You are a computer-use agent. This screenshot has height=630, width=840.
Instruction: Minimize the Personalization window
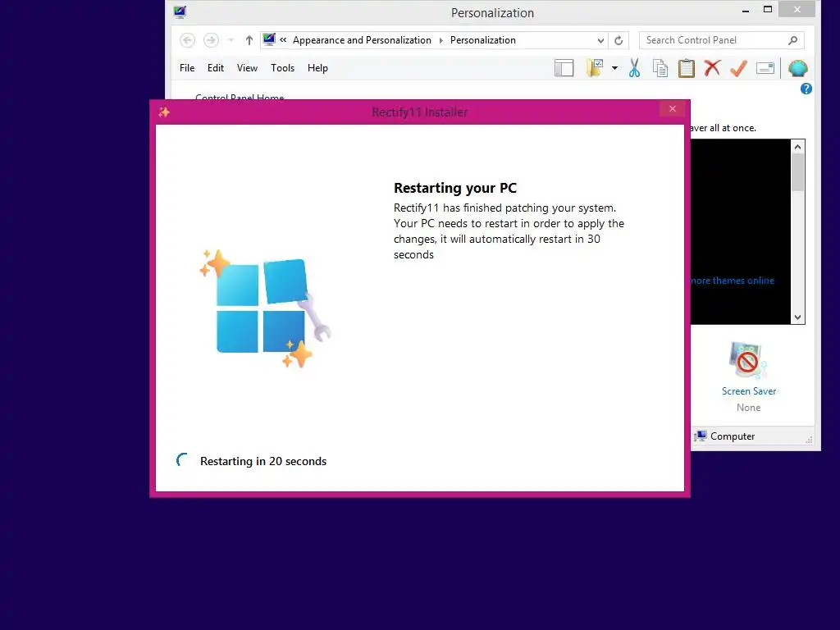click(x=745, y=10)
